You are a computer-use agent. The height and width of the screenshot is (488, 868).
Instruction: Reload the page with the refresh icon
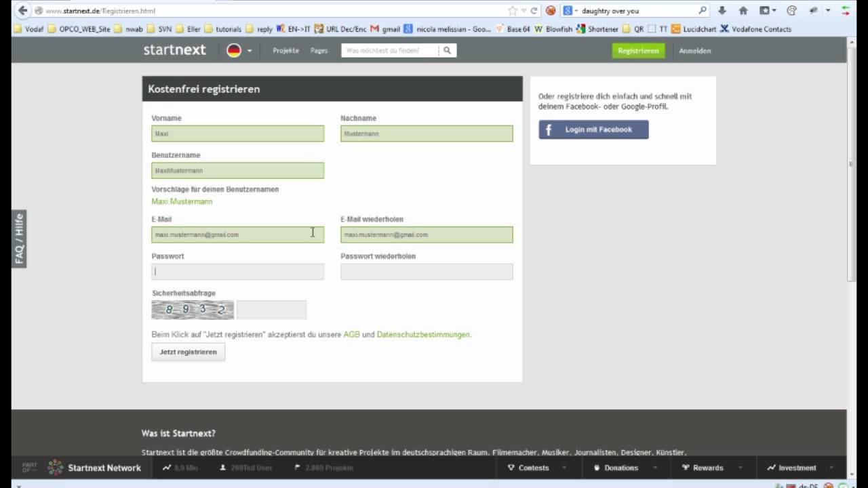(x=534, y=11)
